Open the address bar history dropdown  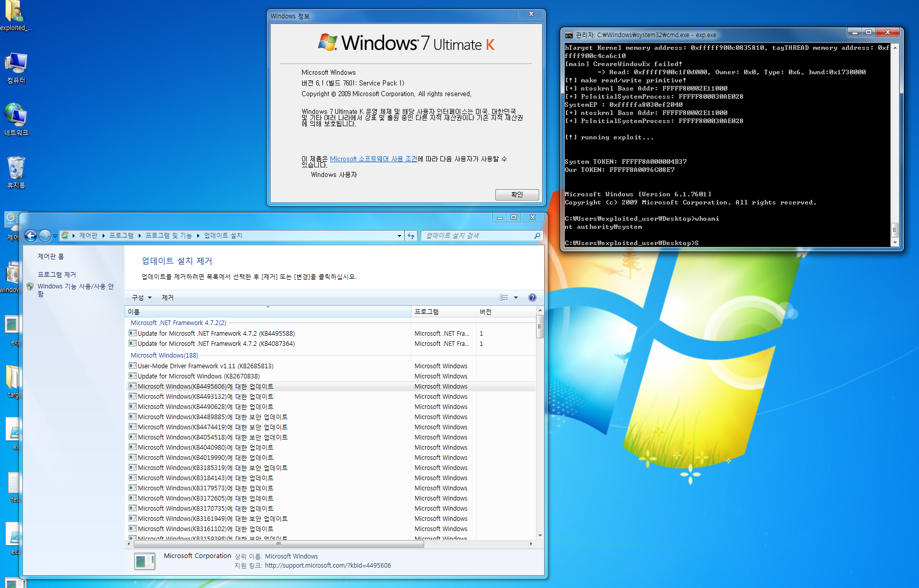(x=399, y=236)
